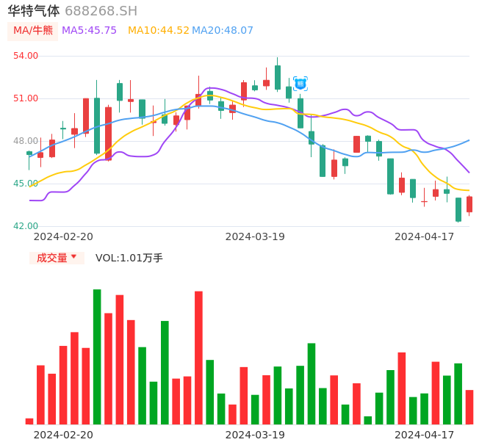This screenshot has height=445, width=504.
Task: Click the 2024-04-17 date under volume chart
Action: (424, 435)
